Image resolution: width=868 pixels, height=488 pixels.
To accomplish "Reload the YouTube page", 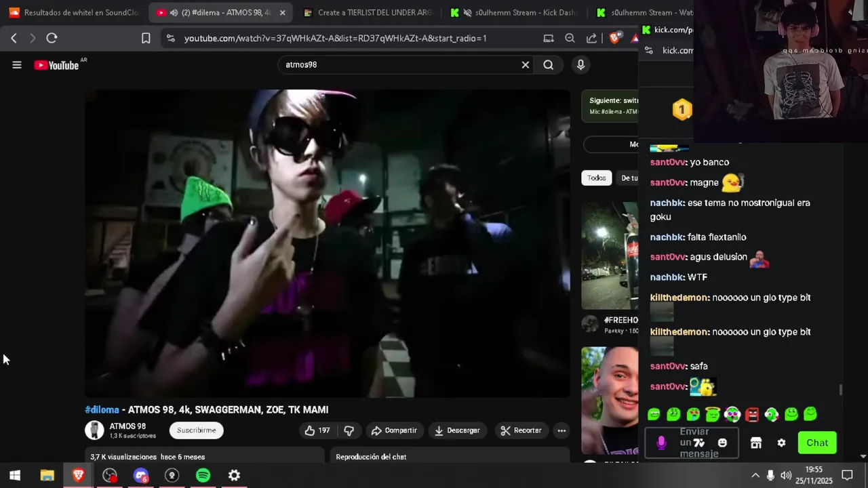I will point(52,39).
